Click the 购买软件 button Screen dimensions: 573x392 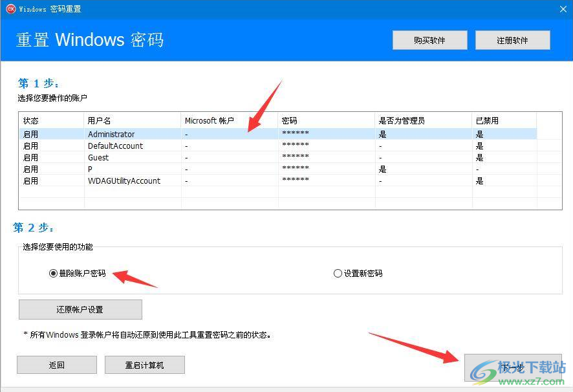pyautogui.click(x=429, y=39)
